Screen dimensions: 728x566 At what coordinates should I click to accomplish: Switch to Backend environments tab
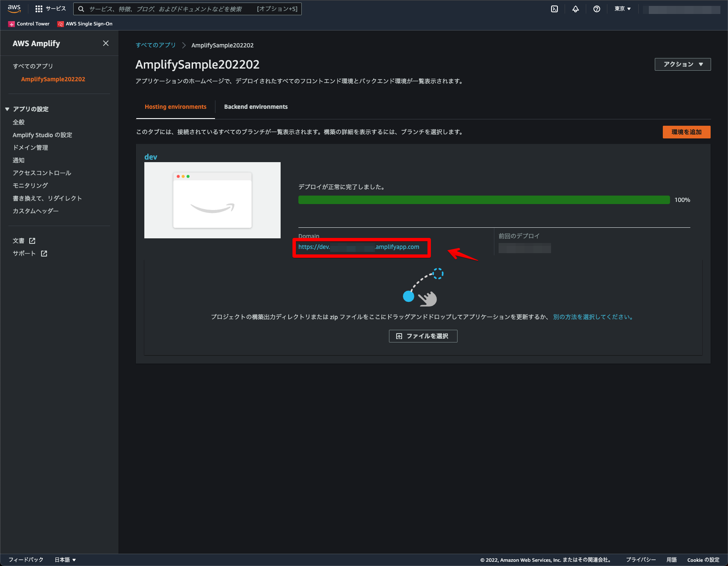tap(256, 107)
